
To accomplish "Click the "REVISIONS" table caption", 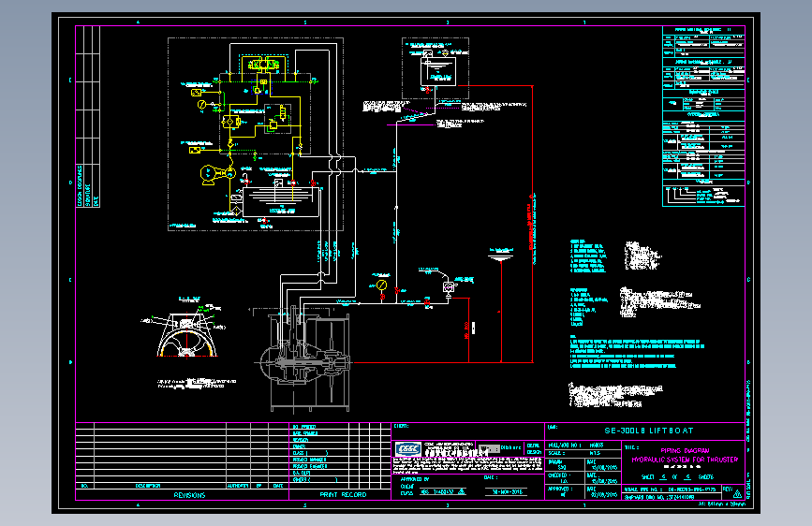I will pyautogui.click(x=189, y=495).
